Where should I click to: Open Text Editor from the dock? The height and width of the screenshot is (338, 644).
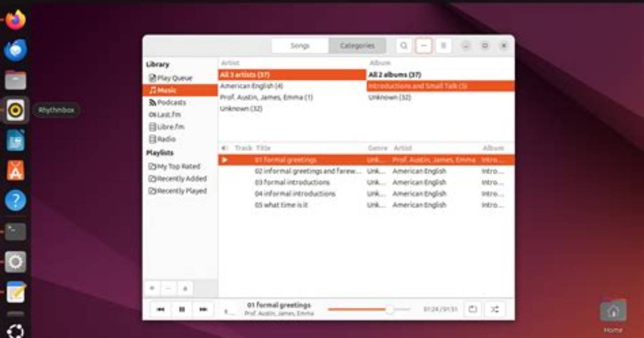15,292
